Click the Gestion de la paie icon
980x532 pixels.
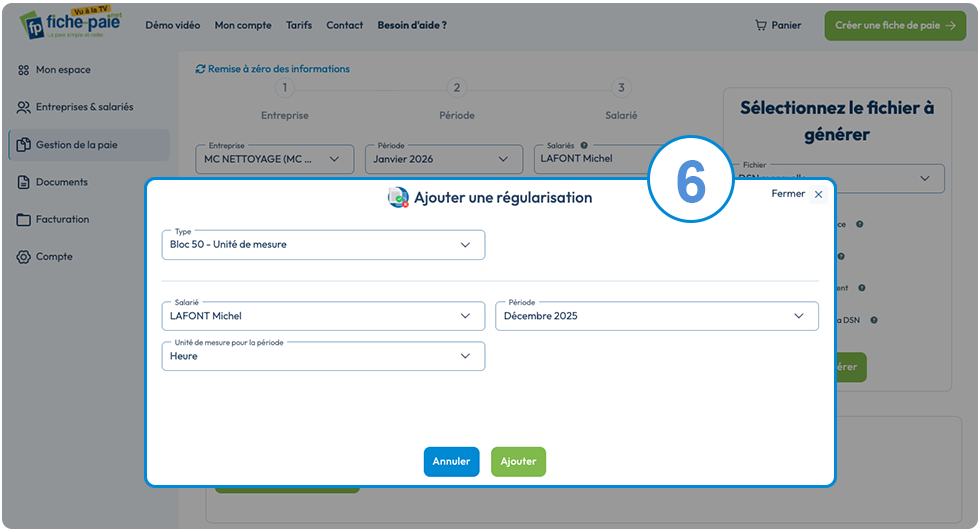tap(23, 144)
